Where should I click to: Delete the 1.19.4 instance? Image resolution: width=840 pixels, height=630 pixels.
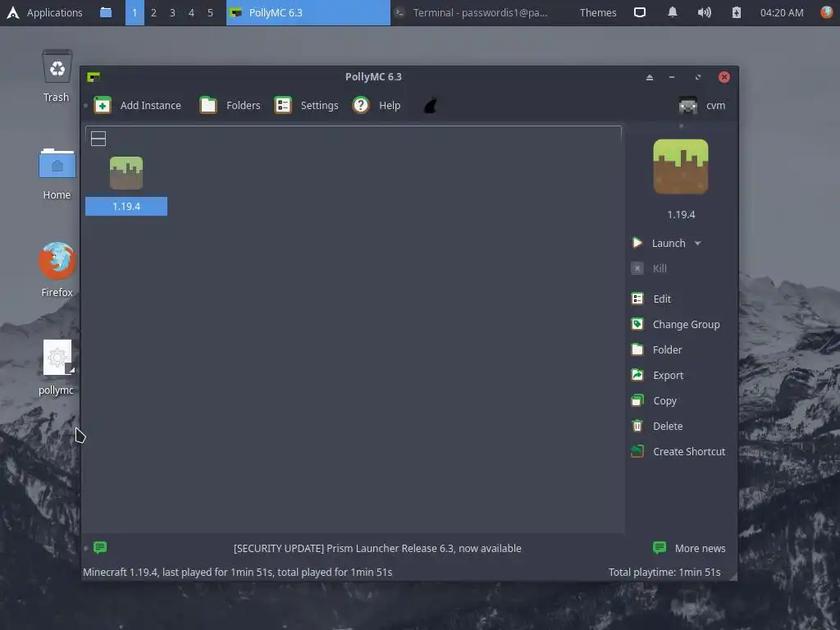click(657, 427)
